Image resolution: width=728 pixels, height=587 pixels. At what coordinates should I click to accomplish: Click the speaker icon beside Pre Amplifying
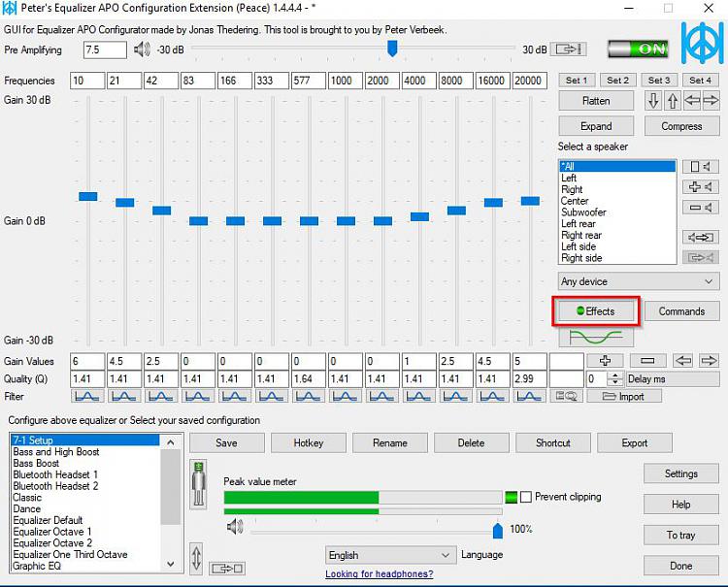point(142,49)
